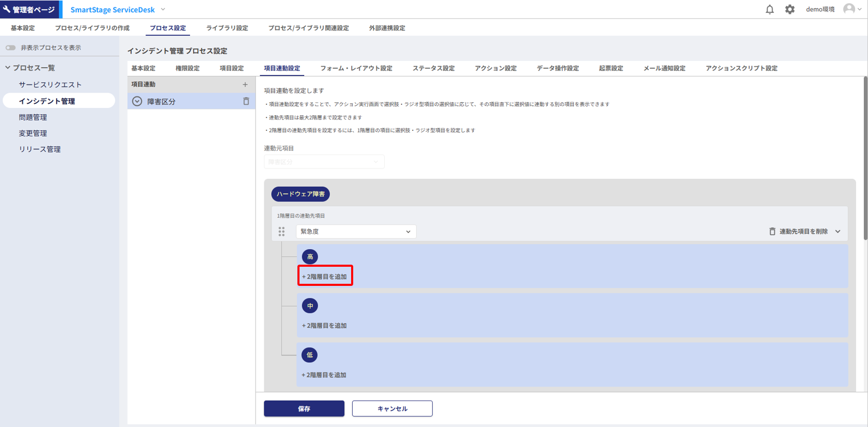Click the キャンセル button
This screenshot has width=868, height=427.
(392, 408)
